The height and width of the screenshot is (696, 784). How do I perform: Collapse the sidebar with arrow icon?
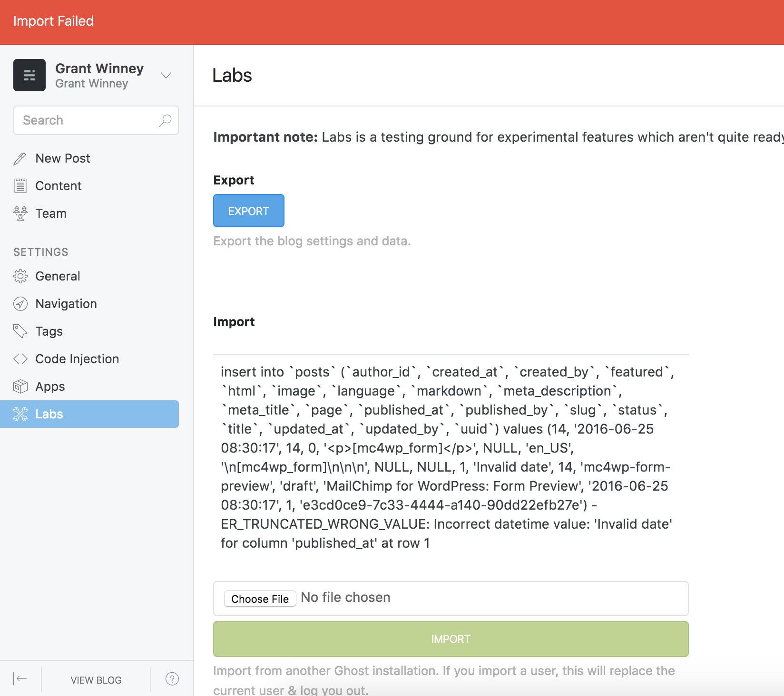pyautogui.click(x=20, y=679)
